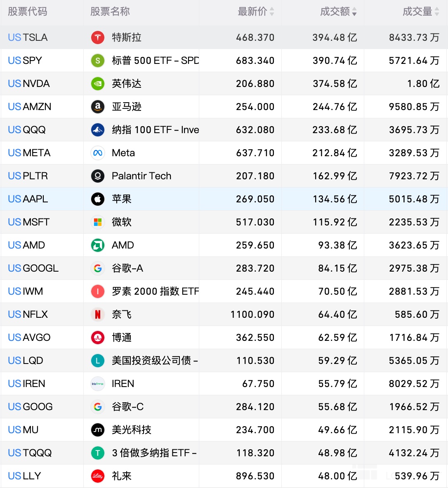Click the Microsoft logo icon
Image resolution: width=448 pixels, height=488 pixels.
[x=98, y=222]
